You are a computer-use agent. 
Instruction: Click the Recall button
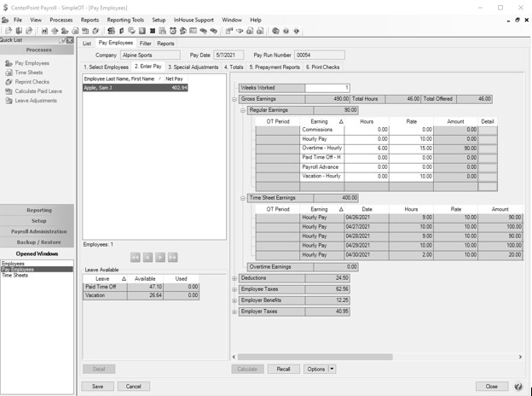[283, 370]
